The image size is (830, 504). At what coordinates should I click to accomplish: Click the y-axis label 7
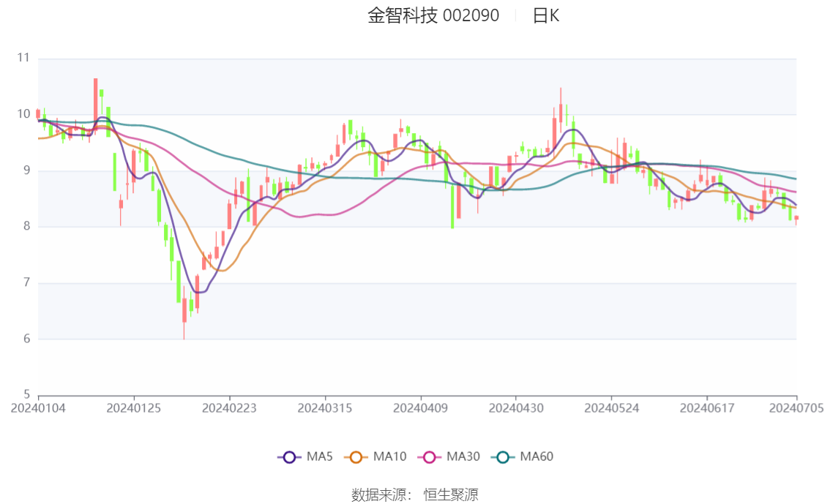click(x=26, y=282)
